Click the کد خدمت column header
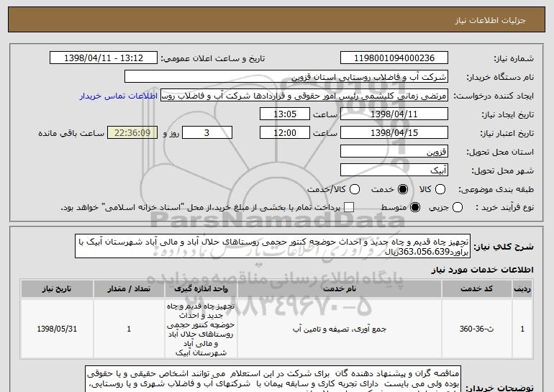 476,289
